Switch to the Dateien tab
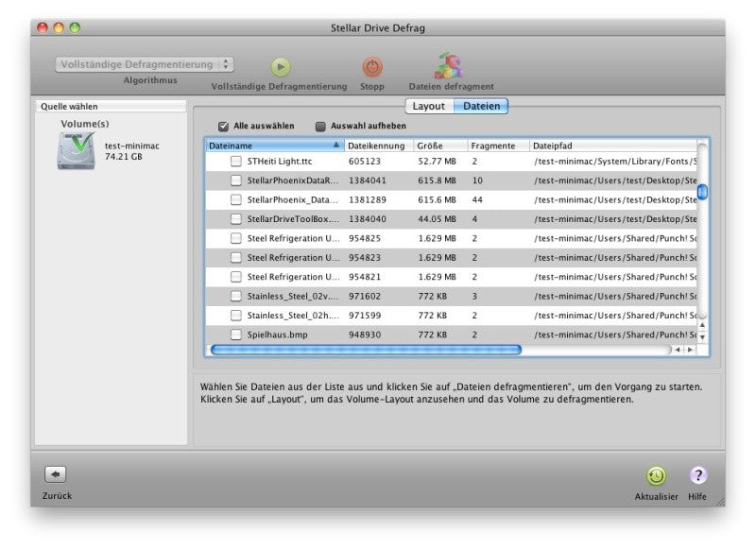The image size is (756, 549). (x=481, y=106)
